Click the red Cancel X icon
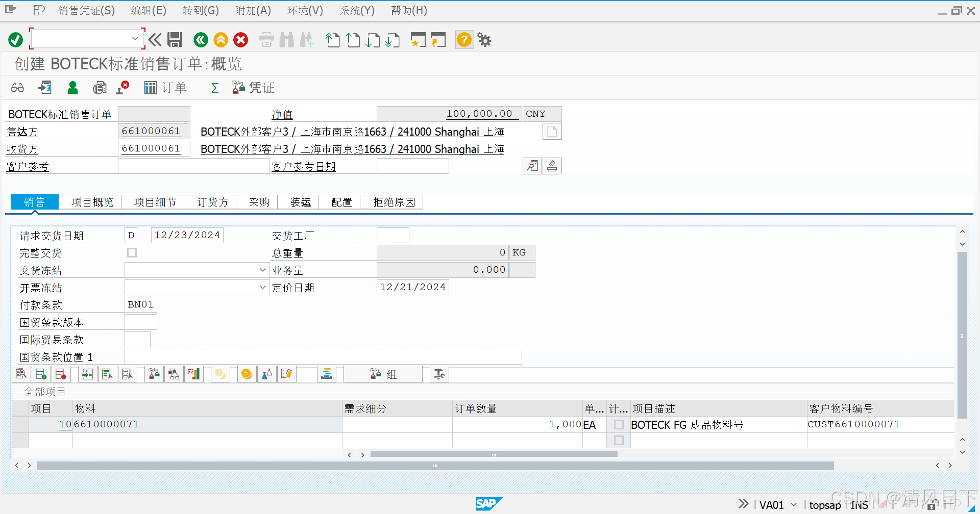 [241, 40]
